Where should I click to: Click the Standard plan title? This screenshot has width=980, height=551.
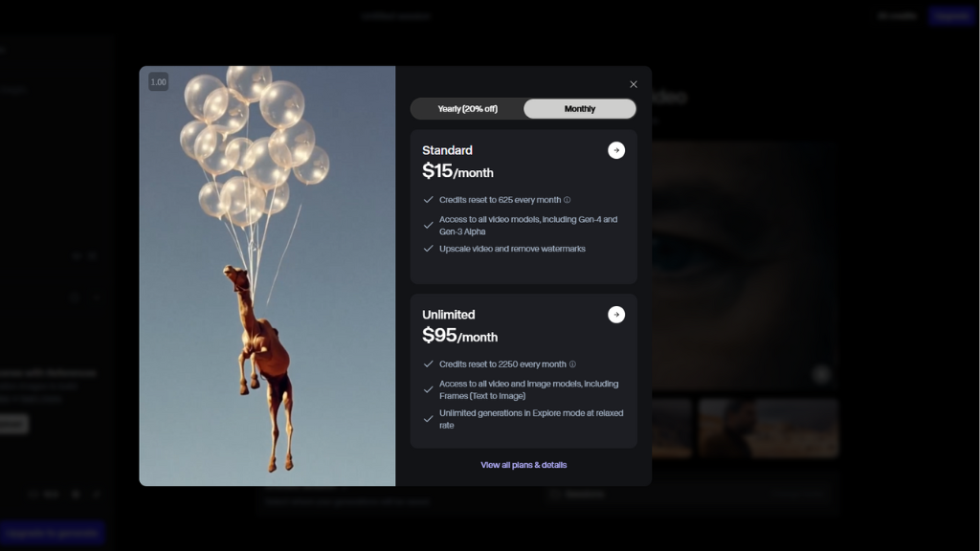(447, 150)
